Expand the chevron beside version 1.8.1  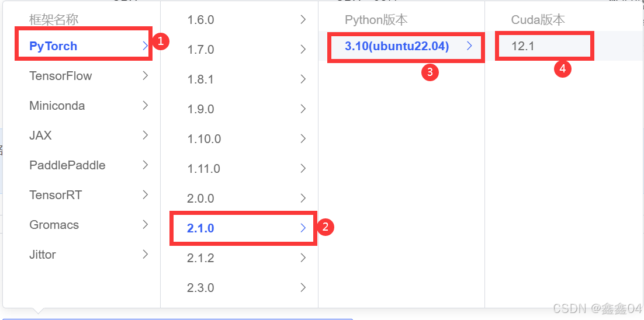[x=303, y=79]
